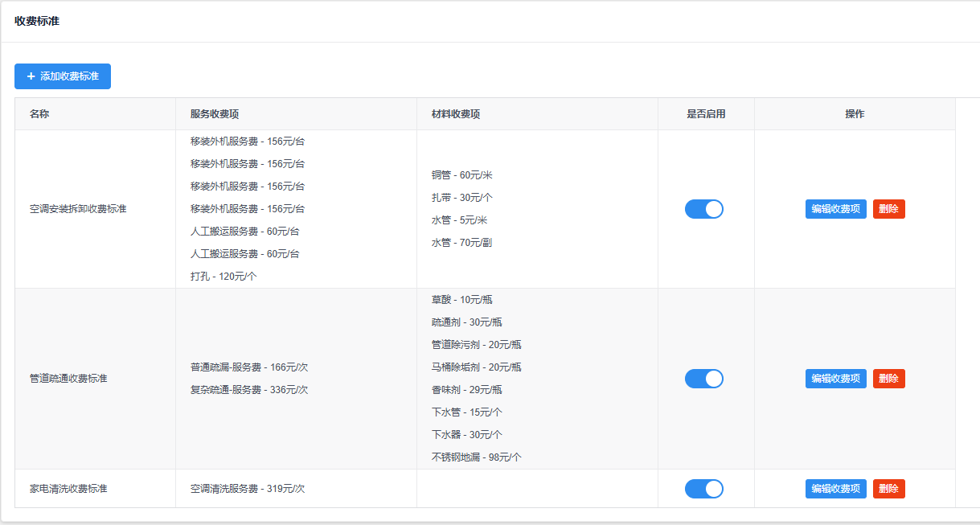Click the 是否启用 column header
The height and width of the screenshot is (525, 980).
point(706,114)
